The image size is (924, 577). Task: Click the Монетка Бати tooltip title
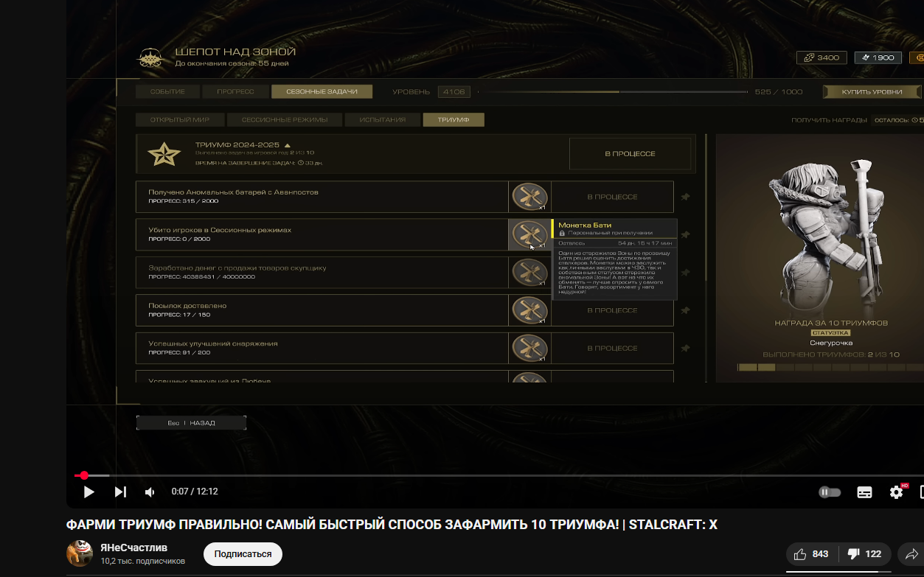[x=585, y=225]
